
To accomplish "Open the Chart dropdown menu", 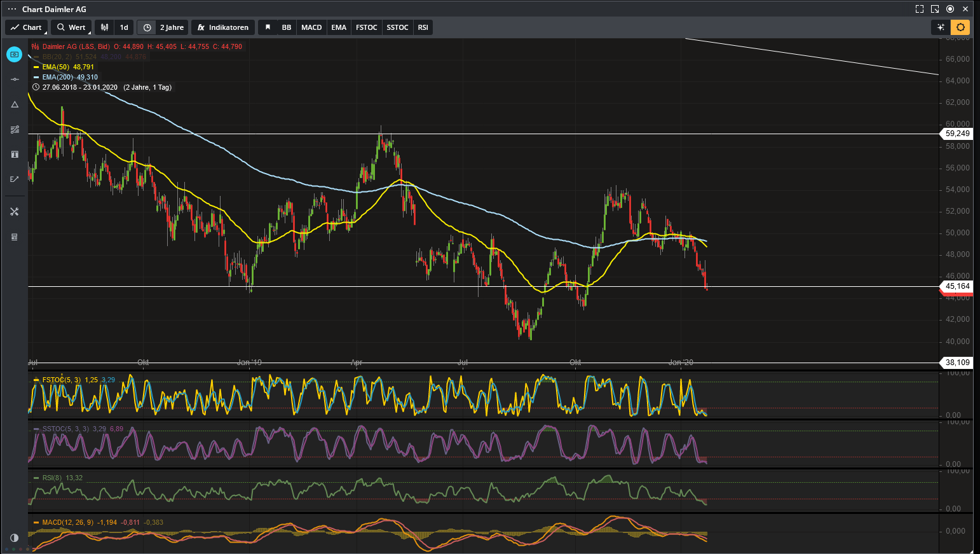I will 26,27.
